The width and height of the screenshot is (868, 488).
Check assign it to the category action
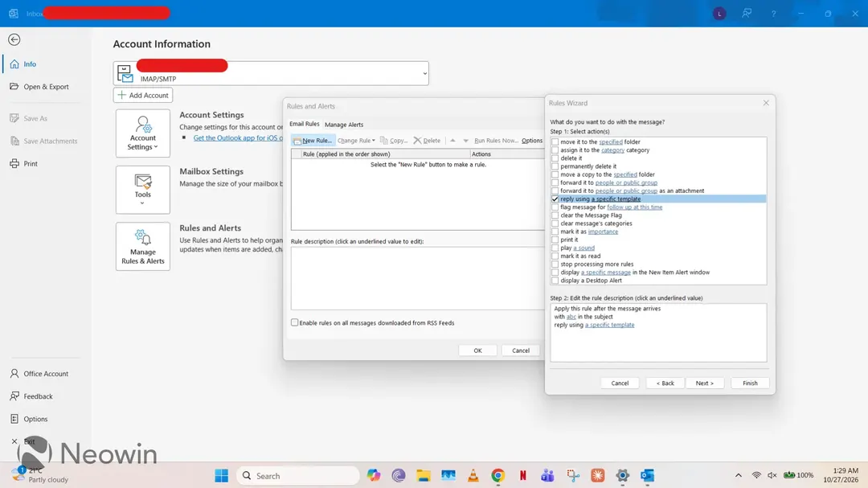(555, 150)
